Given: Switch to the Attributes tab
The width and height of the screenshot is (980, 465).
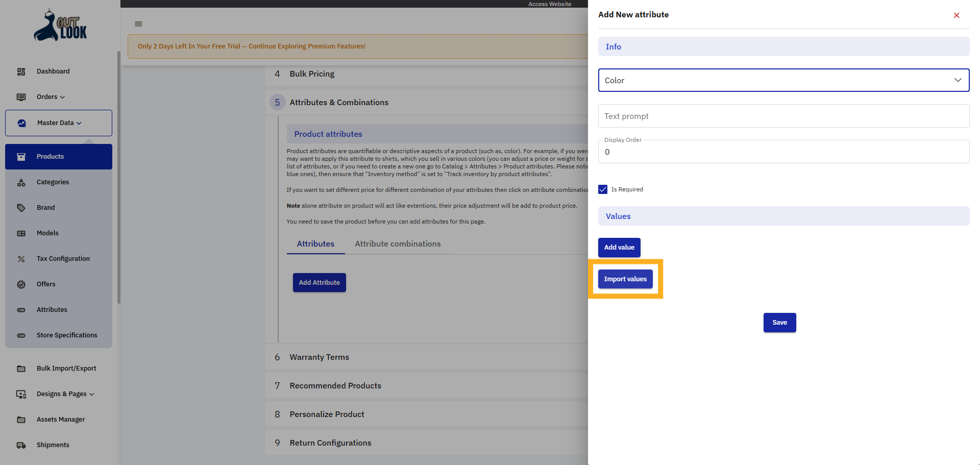Looking at the screenshot, I should [315, 244].
